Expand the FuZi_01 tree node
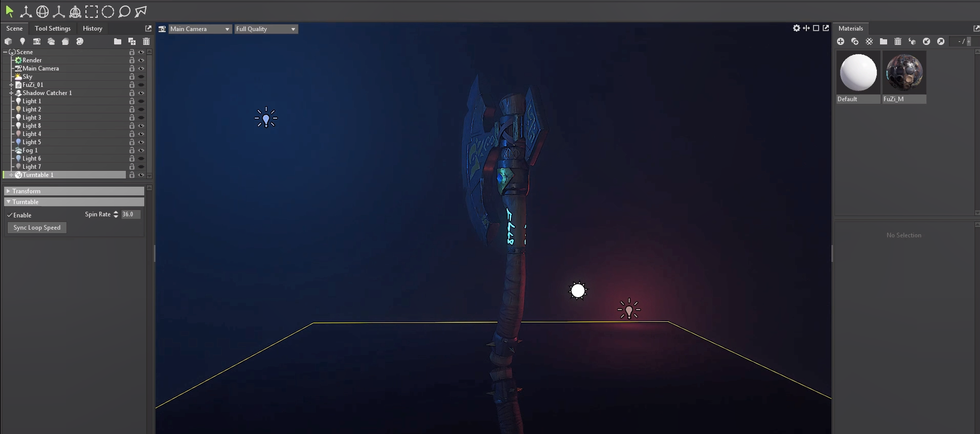Viewport: 980px width, 434px height. [11, 85]
